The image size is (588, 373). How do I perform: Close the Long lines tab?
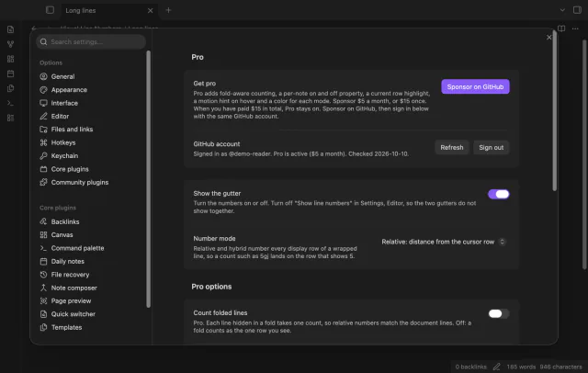click(x=150, y=10)
